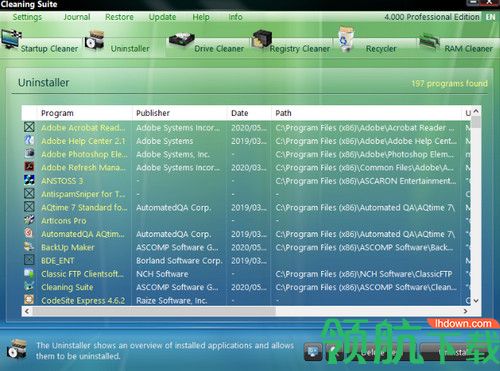This screenshot has height=371, width=500.
Task: Open the Drive Cleaner hard disk icon
Action: [x=182, y=41]
